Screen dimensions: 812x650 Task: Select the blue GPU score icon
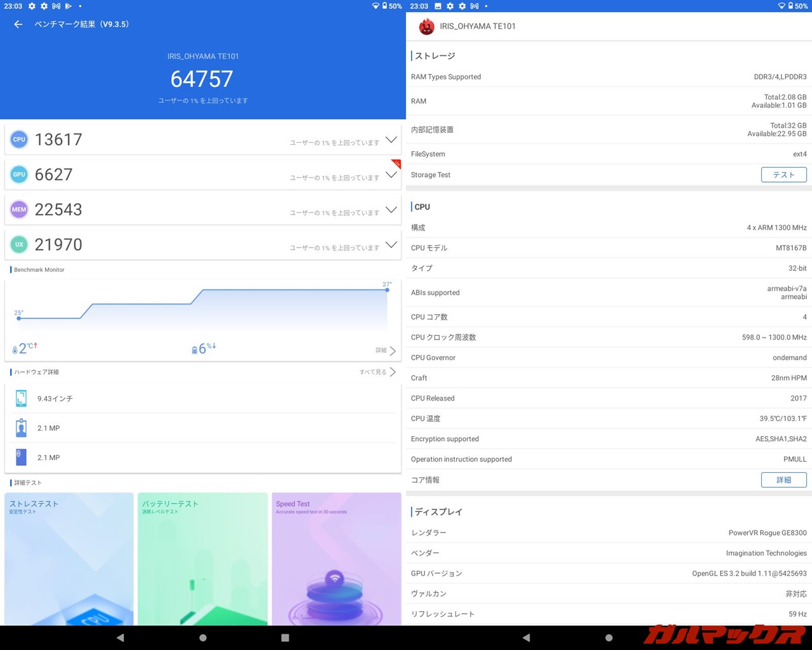(19, 174)
